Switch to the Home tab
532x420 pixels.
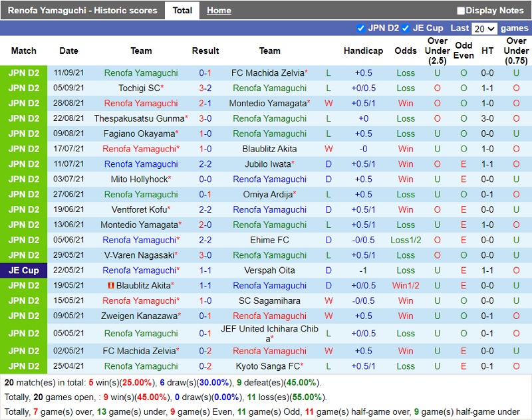click(x=219, y=11)
